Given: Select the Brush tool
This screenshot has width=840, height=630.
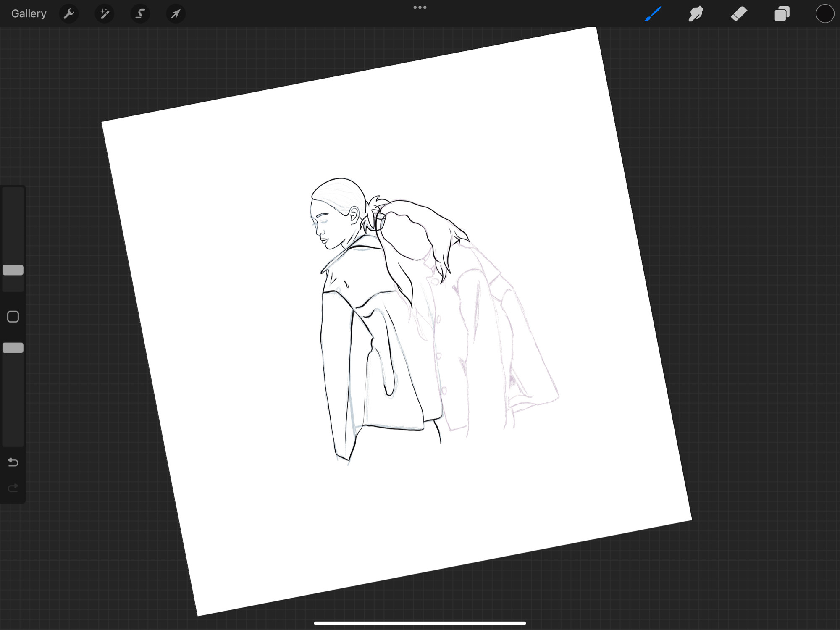Looking at the screenshot, I should (653, 14).
